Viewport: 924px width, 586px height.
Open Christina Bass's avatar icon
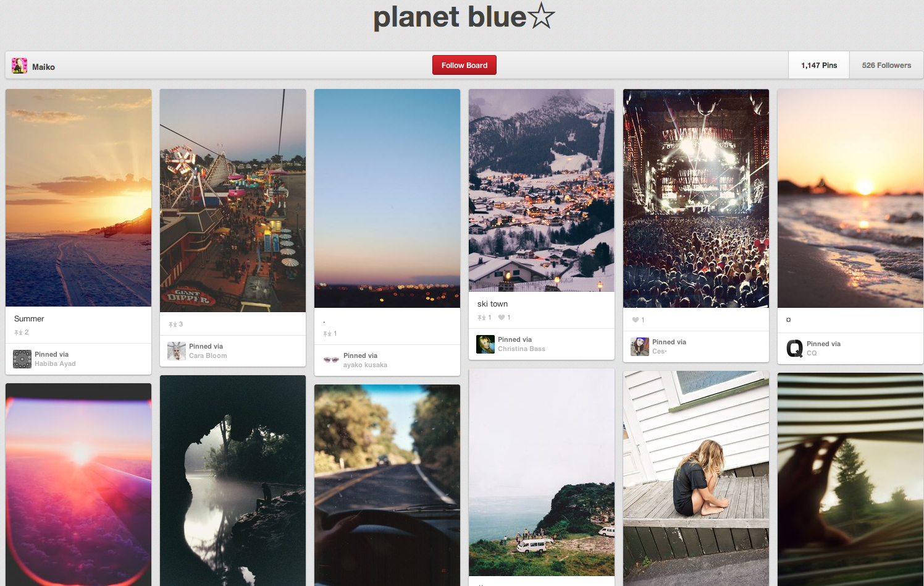485,344
